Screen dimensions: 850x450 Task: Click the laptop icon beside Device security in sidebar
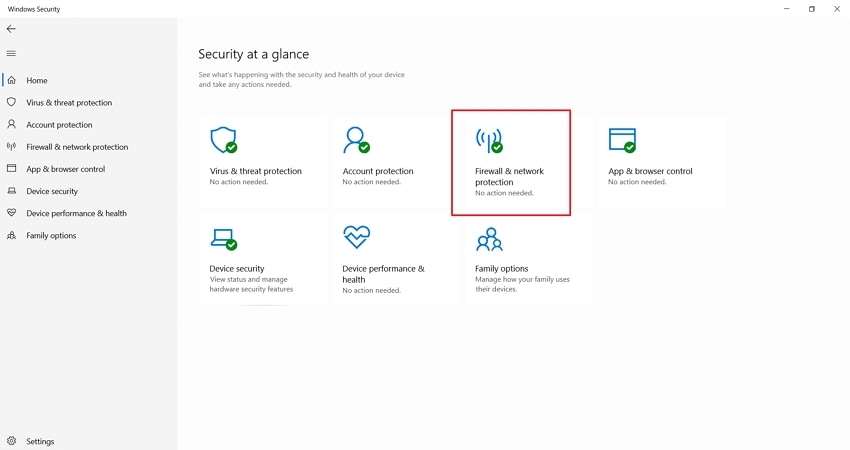(11, 191)
